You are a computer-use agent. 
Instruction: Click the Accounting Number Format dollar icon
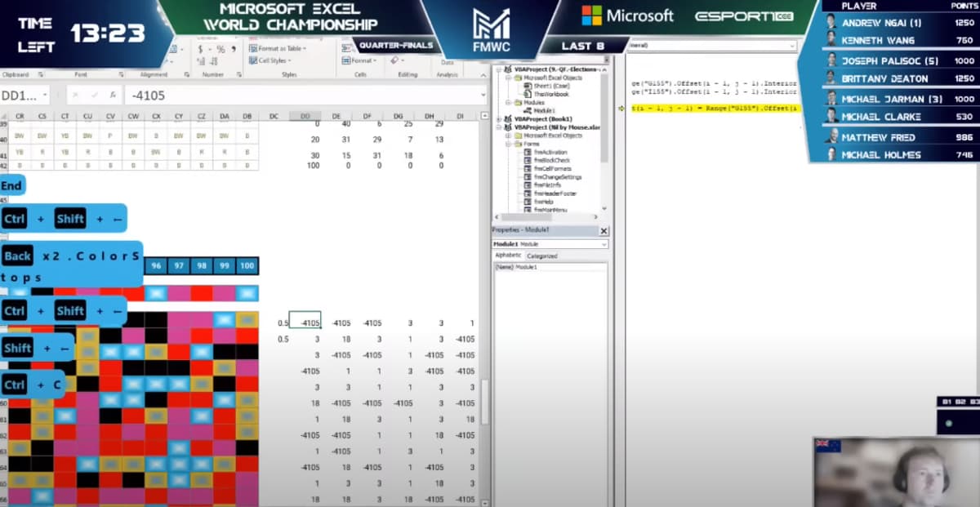point(200,49)
